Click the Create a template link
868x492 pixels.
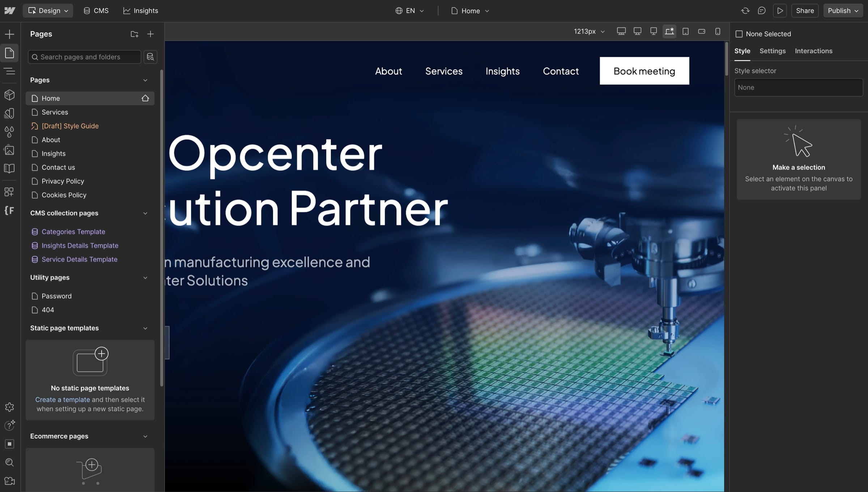pos(63,399)
